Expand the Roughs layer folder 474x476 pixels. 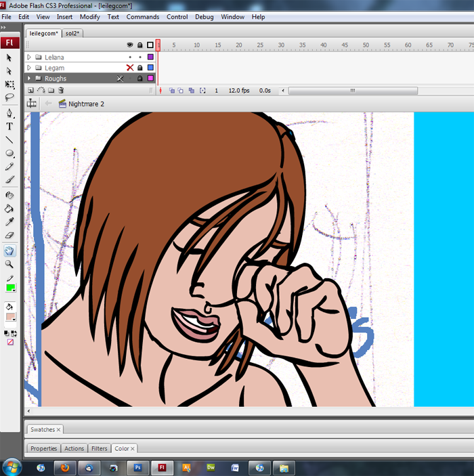[29, 79]
